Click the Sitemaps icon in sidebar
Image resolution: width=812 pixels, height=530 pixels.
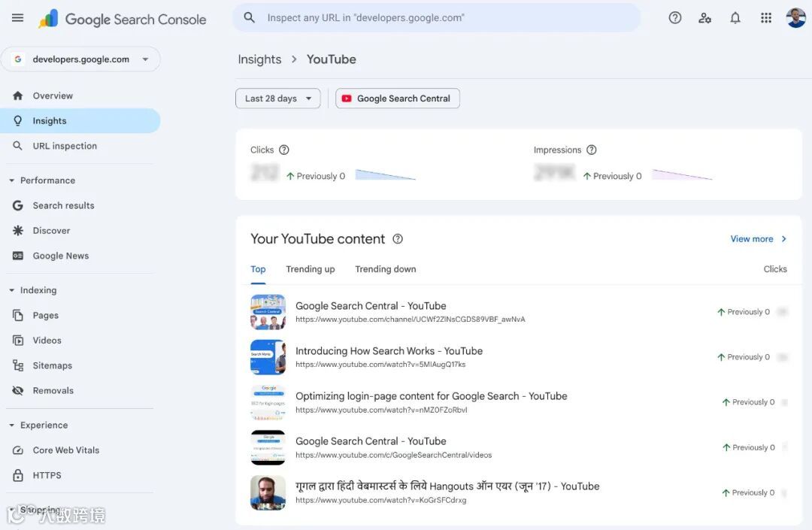click(x=17, y=365)
